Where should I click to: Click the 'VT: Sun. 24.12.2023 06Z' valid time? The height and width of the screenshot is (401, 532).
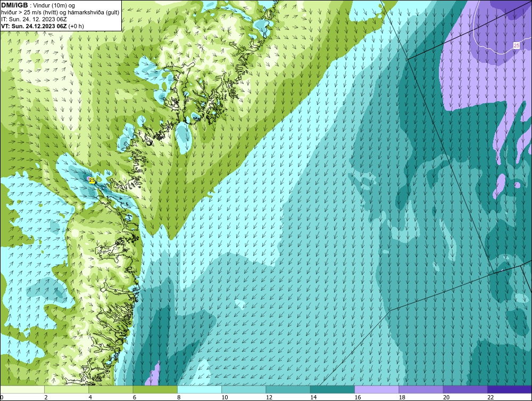point(34,26)
